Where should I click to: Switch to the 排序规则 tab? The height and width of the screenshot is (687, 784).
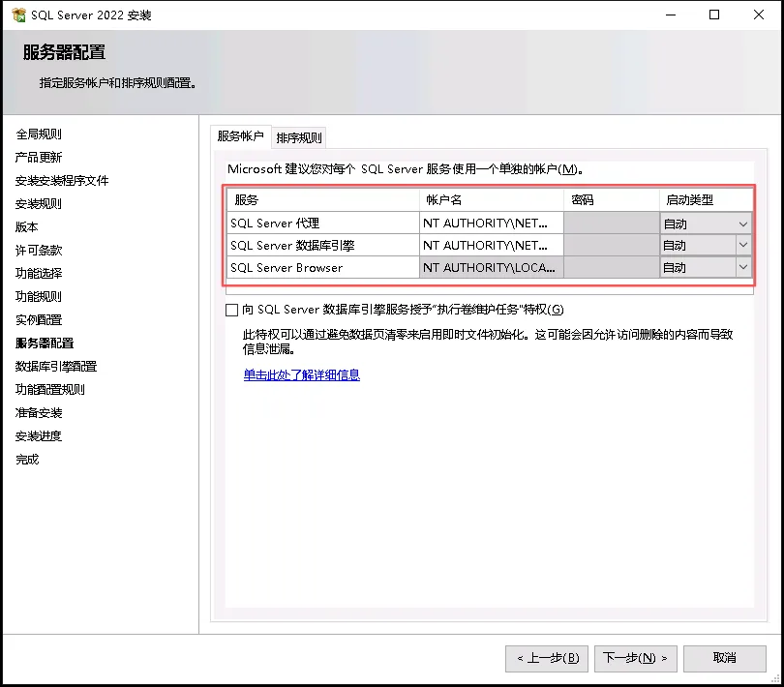point(299,137)
